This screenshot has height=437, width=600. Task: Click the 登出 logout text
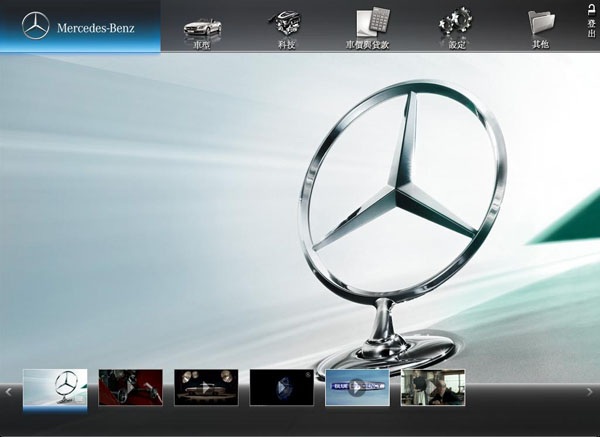coord(591,28)
